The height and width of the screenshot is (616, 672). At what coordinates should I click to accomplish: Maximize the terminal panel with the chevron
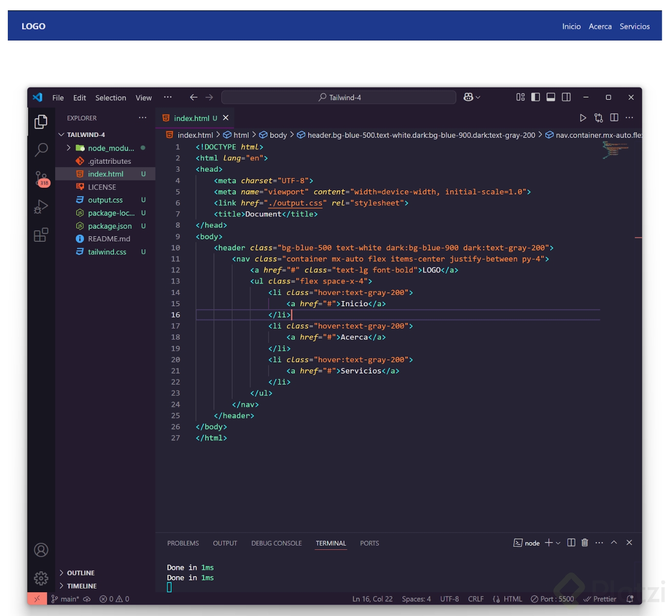(x=614, y=542)
